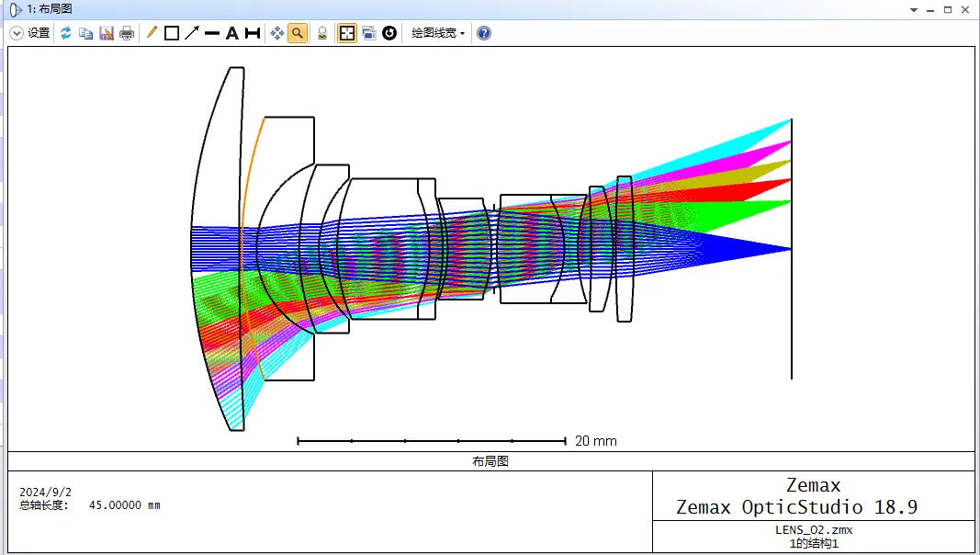The image size is (980, 555).
Task: Choose the arrow annotation tool
Action: coord(192,33)
